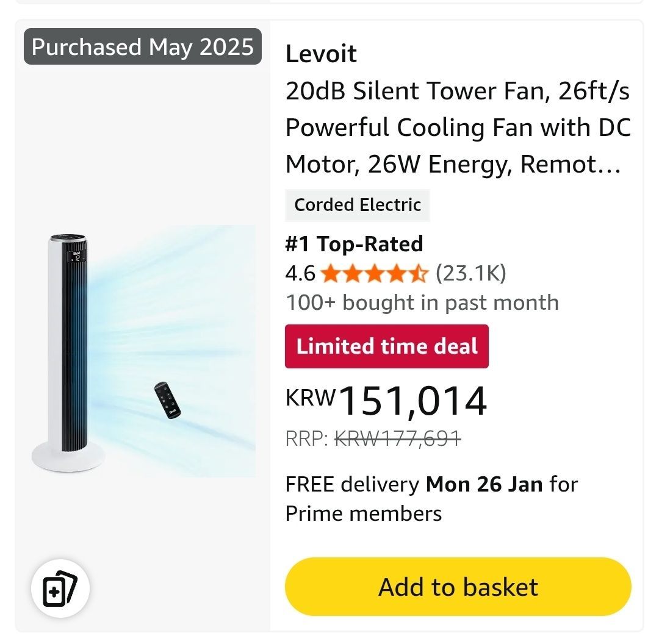Tap the FREE delivery text
659x644 pixels.
pos(352,484)
